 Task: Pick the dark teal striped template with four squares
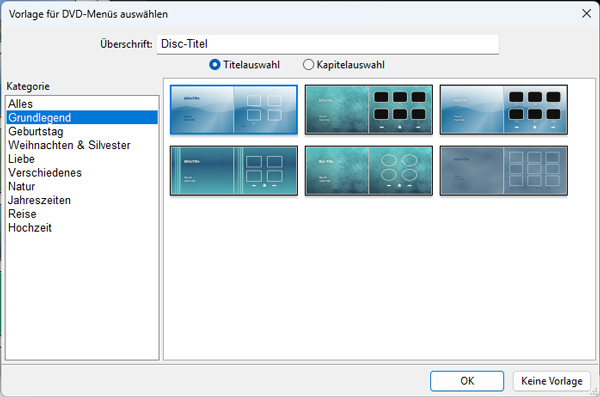click(234, 171)
